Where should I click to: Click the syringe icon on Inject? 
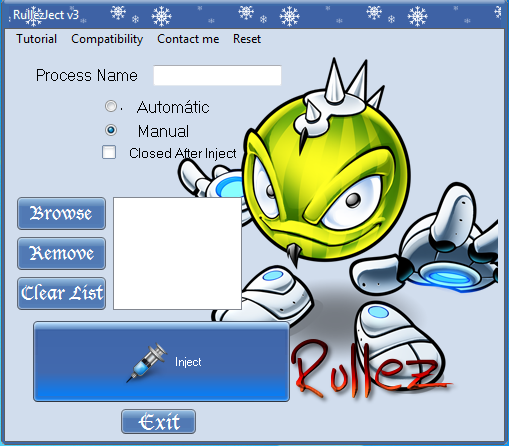pos(147,363)
